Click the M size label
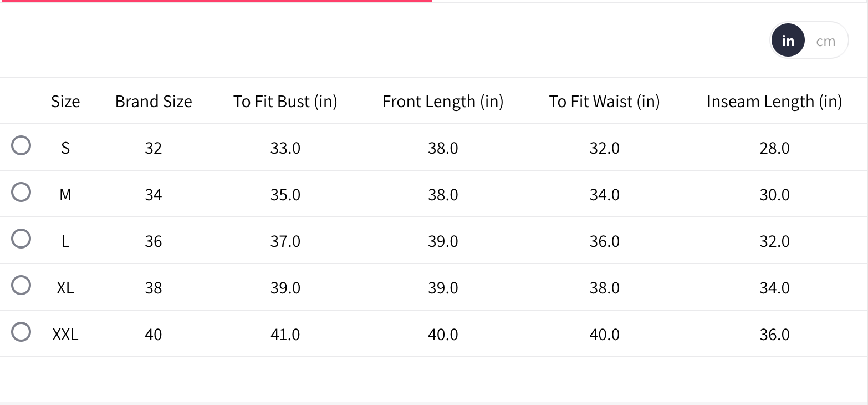This screenshot has height=405, width=868. 65,195
